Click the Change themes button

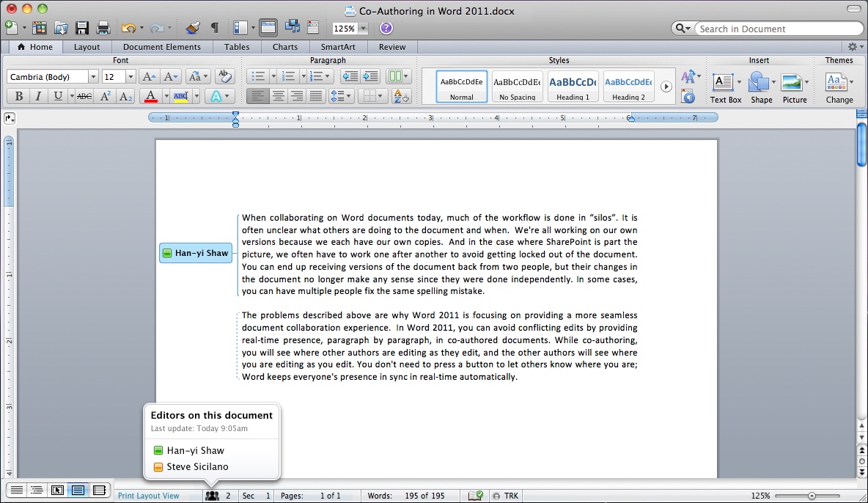point(839,88)
